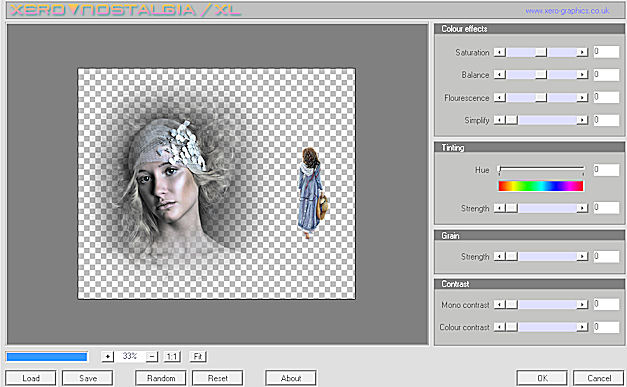Click the Hue slider track
This screenshot has height=387, width=627.
[x=541, y=169]
